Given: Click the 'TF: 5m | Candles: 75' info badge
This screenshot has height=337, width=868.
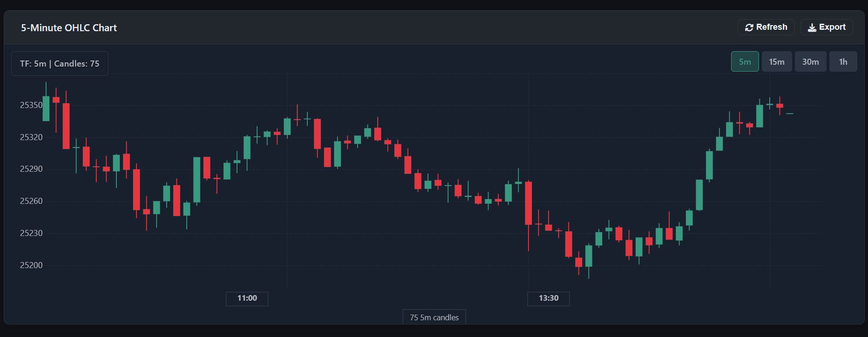Looking at the screenshot, I should [59, 63].
